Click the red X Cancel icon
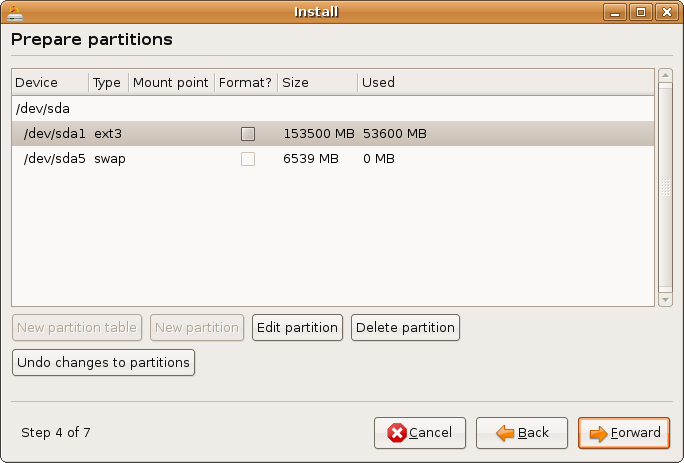This screenshot has height=463, width=684. (397, 433)
